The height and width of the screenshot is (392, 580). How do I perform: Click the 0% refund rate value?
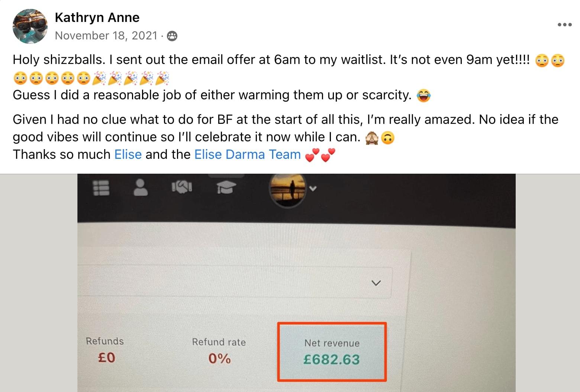[x=219, y=359]
